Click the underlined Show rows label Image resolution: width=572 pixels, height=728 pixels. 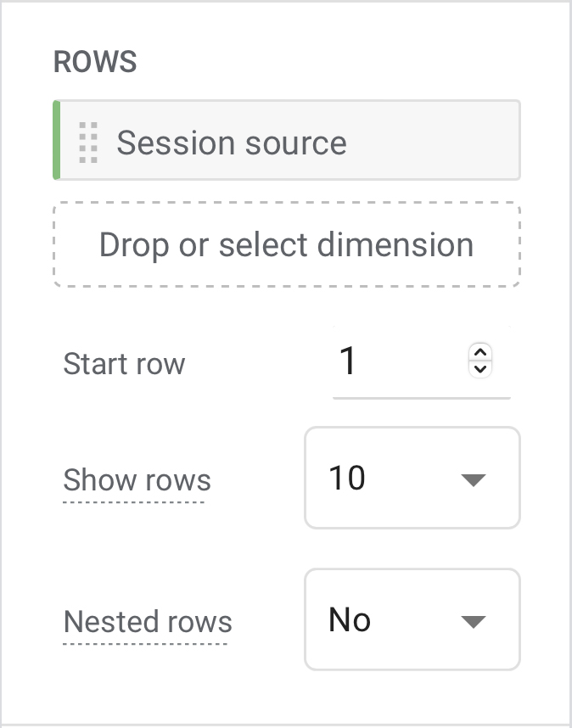point(137,480)
